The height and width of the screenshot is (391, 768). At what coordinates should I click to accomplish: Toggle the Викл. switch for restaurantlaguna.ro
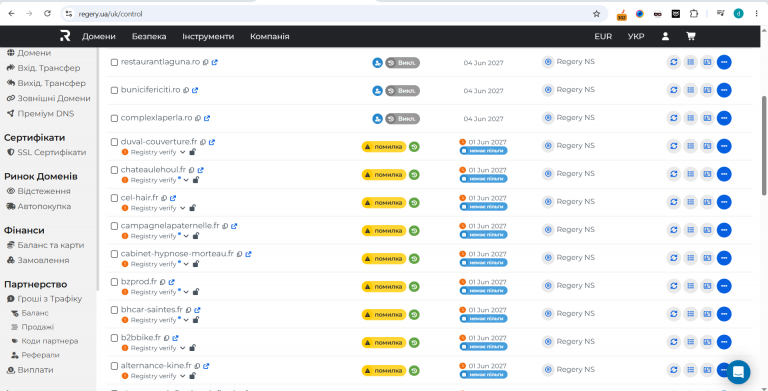[x=403, y=63]
